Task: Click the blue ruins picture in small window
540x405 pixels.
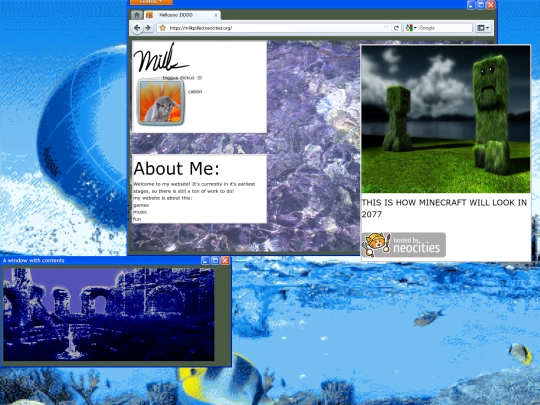Action: (109, 314)
